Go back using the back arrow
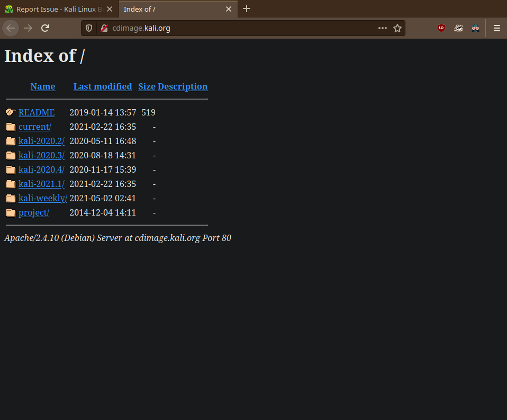This screenshot has width=507, height=420. coord(11,28)
